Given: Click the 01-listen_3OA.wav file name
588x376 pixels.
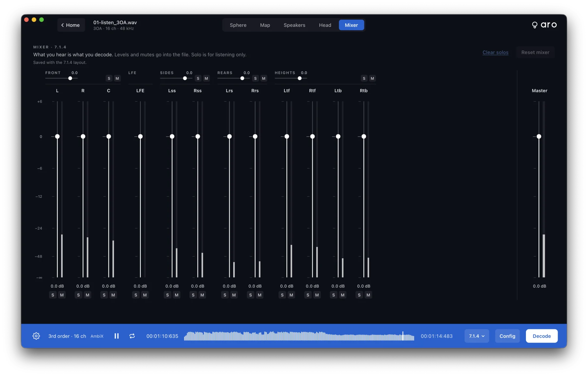Looking at the screenshot, I should (x=115, y=23).
